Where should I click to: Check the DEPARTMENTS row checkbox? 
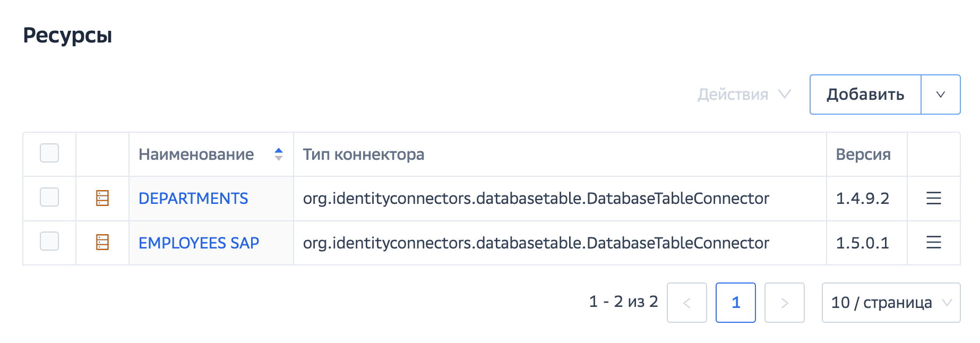pos(49,198)
